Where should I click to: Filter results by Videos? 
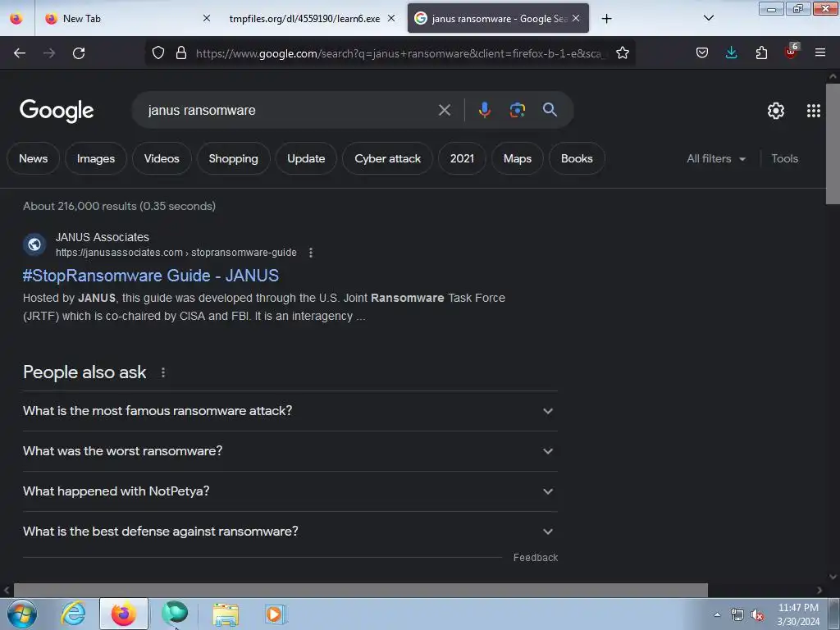162,158
